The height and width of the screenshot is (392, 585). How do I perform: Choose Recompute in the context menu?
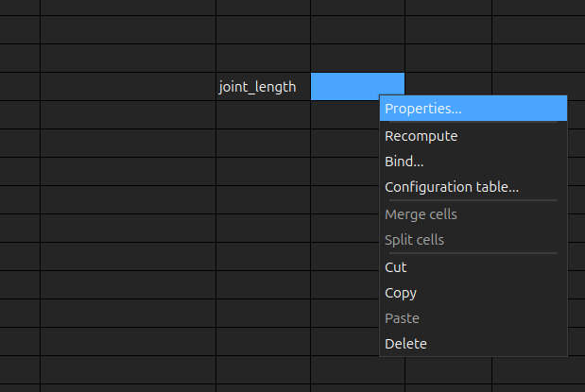pos(421,136)
